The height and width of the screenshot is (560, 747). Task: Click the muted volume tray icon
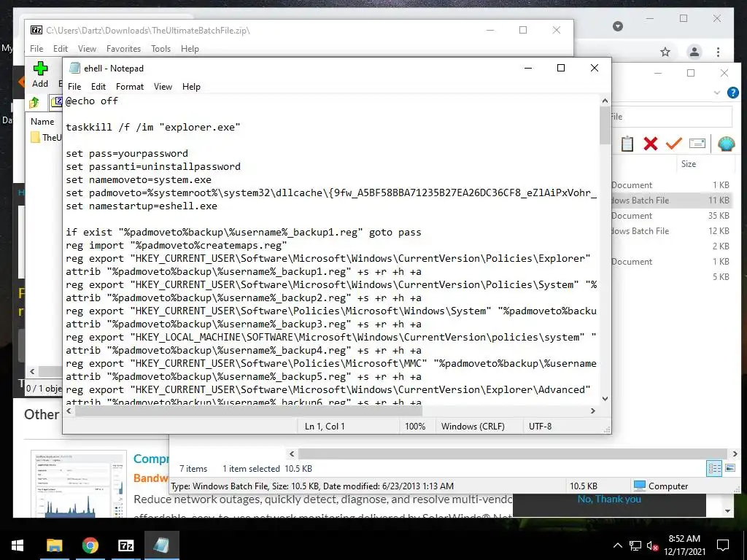point(653,545)
